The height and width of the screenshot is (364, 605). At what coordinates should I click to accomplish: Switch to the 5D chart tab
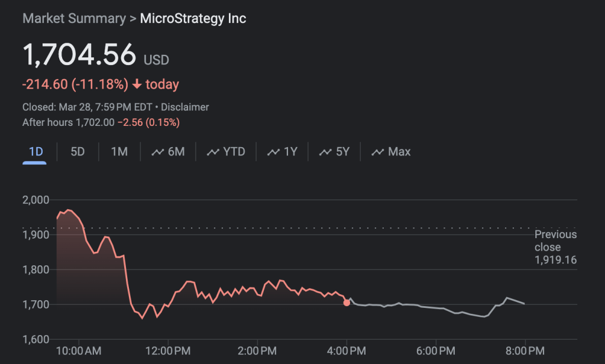coord(77,152)
